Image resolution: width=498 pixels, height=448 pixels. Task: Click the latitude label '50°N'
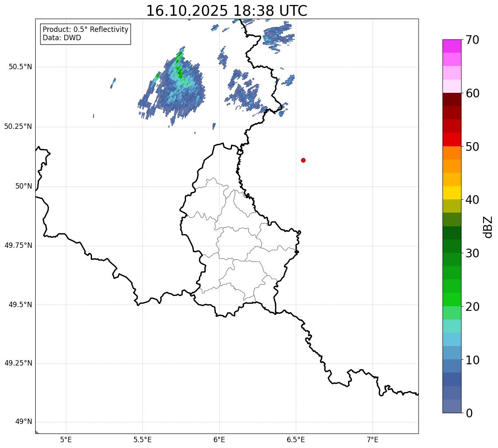coord(24,186)
